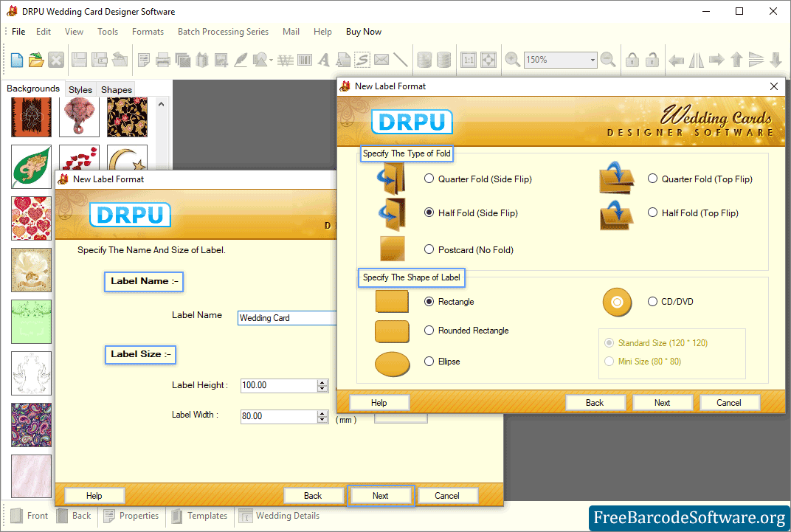
Task: Create a new file using the toolbar icon
Action: point(17,60)
